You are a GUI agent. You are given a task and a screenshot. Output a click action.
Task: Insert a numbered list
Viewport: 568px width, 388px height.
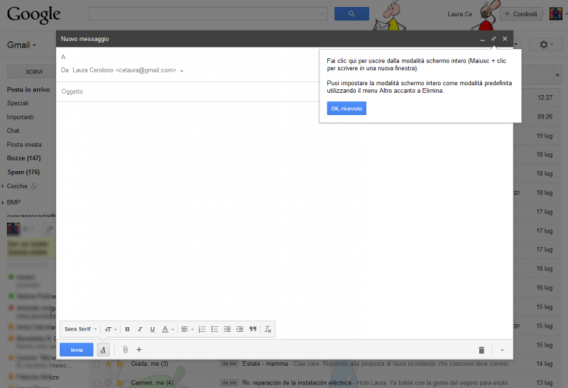[202, 329]
